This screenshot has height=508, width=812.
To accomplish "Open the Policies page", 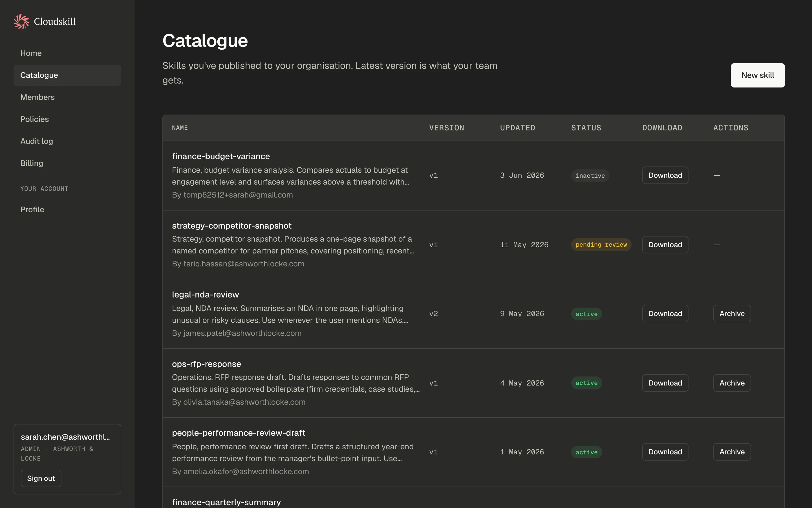I will pos(67,119).
